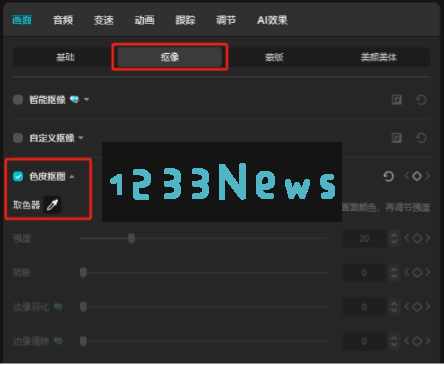This screenshot has height=365, width=444.
Task: Go to the 调节 tab
Action: point(226,20)
